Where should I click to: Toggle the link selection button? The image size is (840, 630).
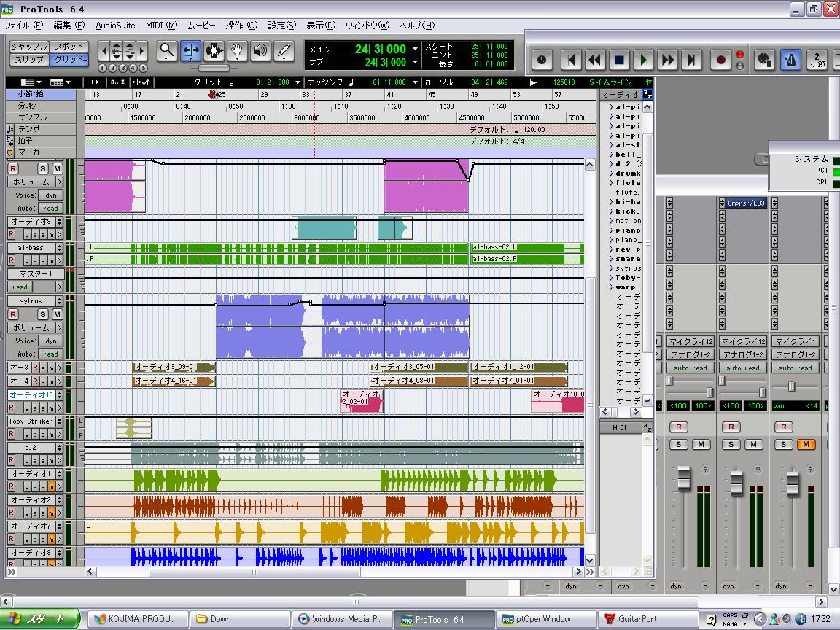142,82
